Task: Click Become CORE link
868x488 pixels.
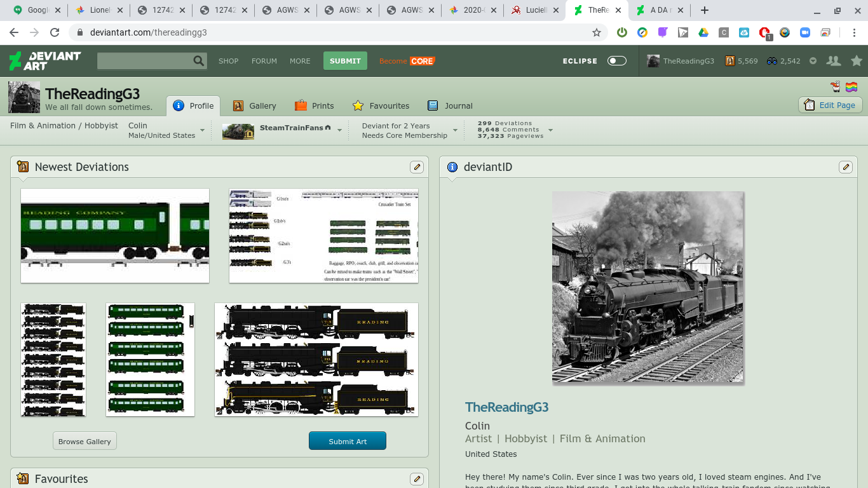Action: pos(407,61)
